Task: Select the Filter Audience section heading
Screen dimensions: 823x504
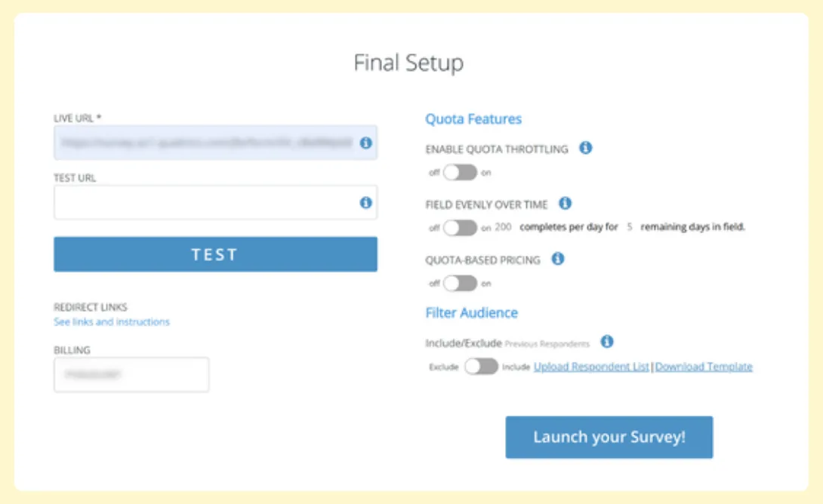Action: click(470, 312)
